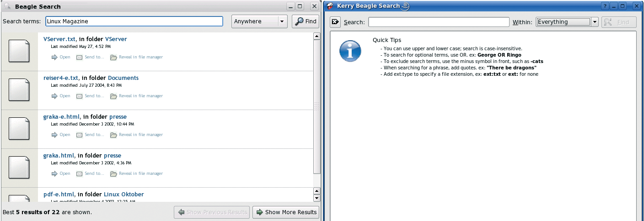
Task: Click the second up arrow in results scrollbar
Action: coord(317,191)
